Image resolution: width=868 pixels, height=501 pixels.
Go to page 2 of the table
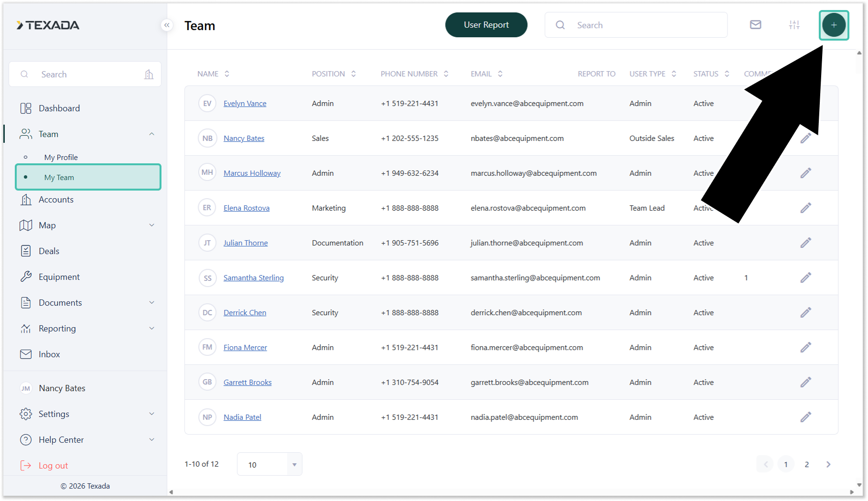pos(807,464)
